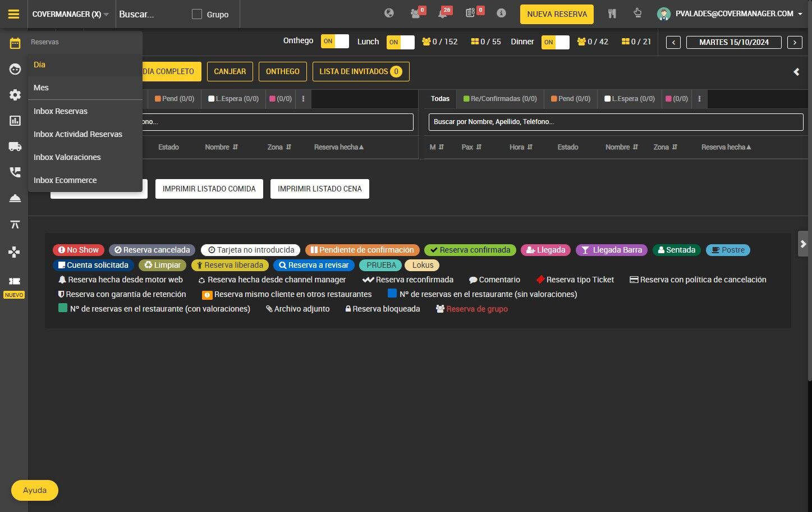This screenshot has height=512, width=812.
Task: Go to the previous day arrow
Action: (673, 42)
